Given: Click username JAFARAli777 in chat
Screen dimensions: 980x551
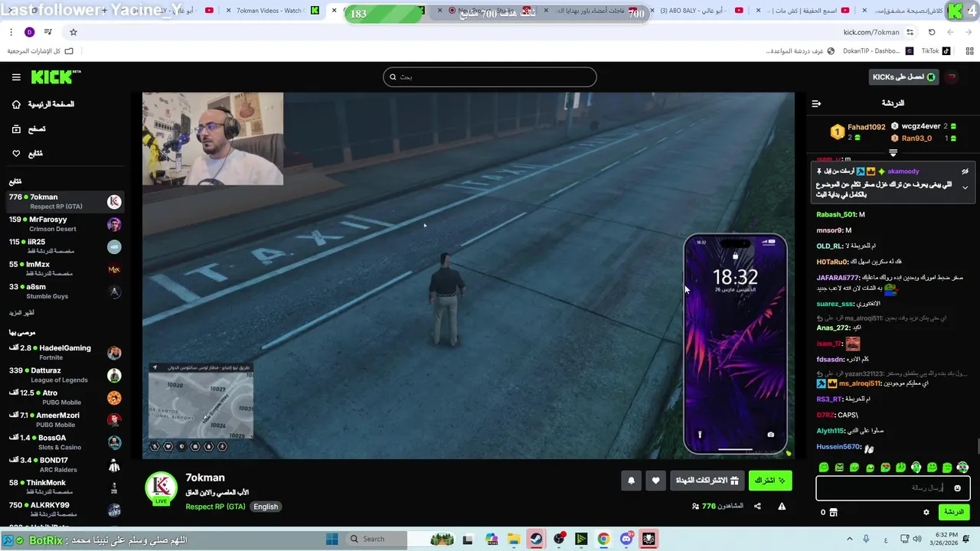Looking at the screenshot, I should click(838, 278).
